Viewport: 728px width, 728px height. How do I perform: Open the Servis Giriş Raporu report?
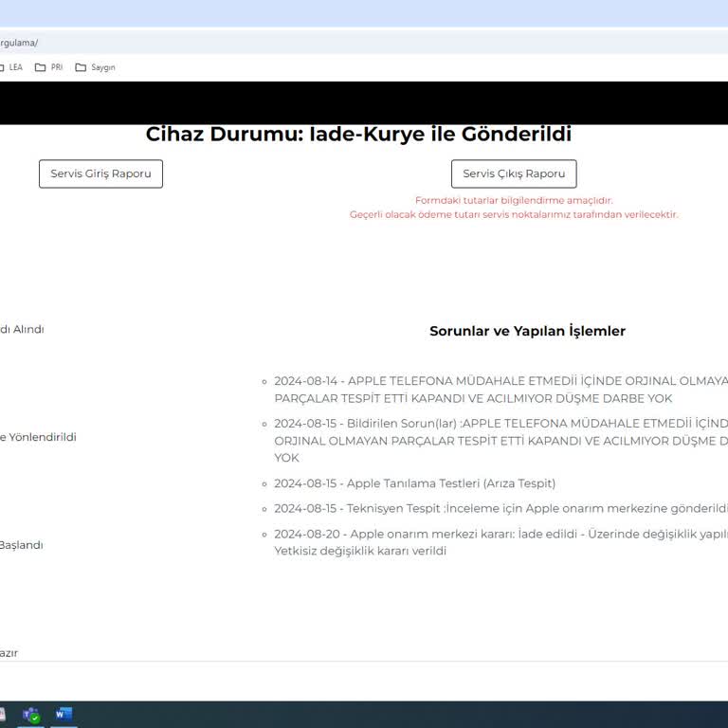coord(100,173)
